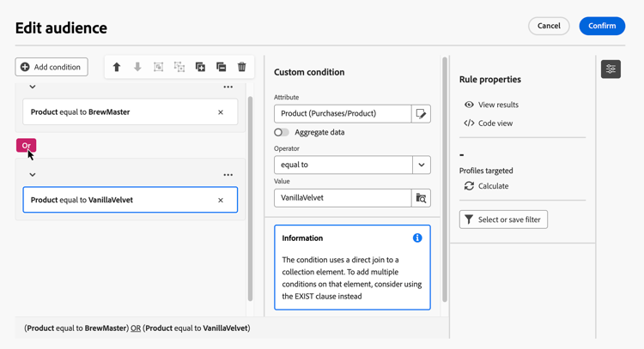This screenshot has height=349, width=644.
Task: Click the move up arrow icon
Action: click(x=117, y=67)
